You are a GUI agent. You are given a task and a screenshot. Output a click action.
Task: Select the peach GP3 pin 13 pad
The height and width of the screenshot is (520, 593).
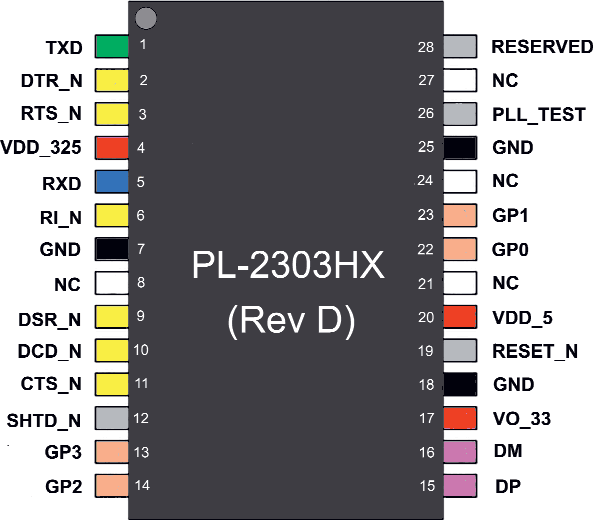[112, 452]
